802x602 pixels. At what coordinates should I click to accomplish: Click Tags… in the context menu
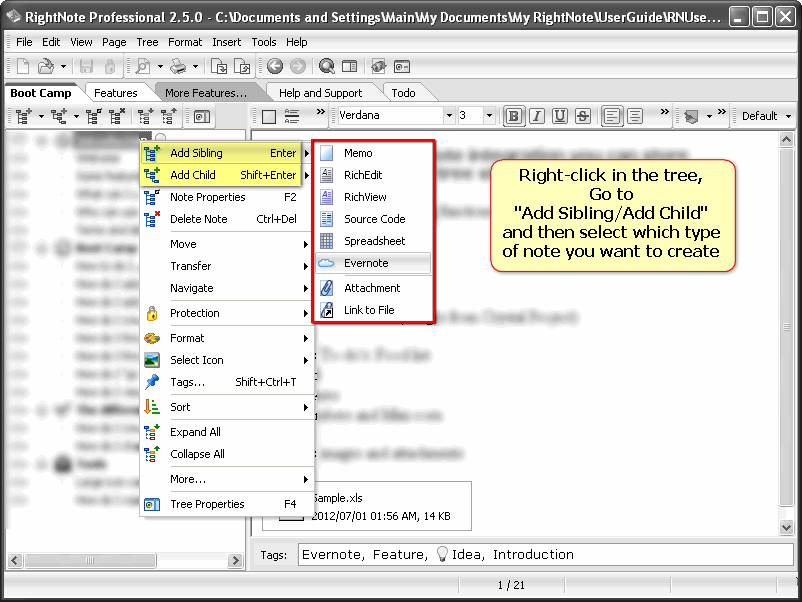[227, 382]
